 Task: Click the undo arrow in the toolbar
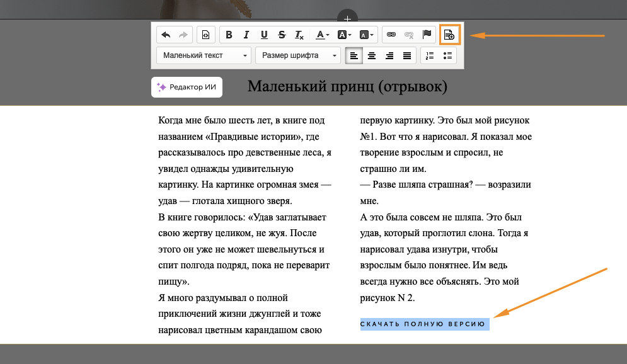pyautogui.click(x=166, y=35)
